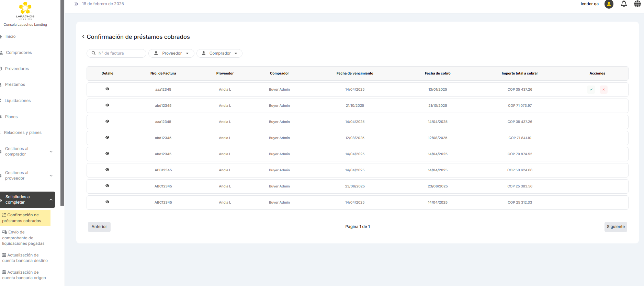View details of invoice abd12345 due 21/10/2025
The height and width of the screenshot is (286, 644).
coord(107,105)
